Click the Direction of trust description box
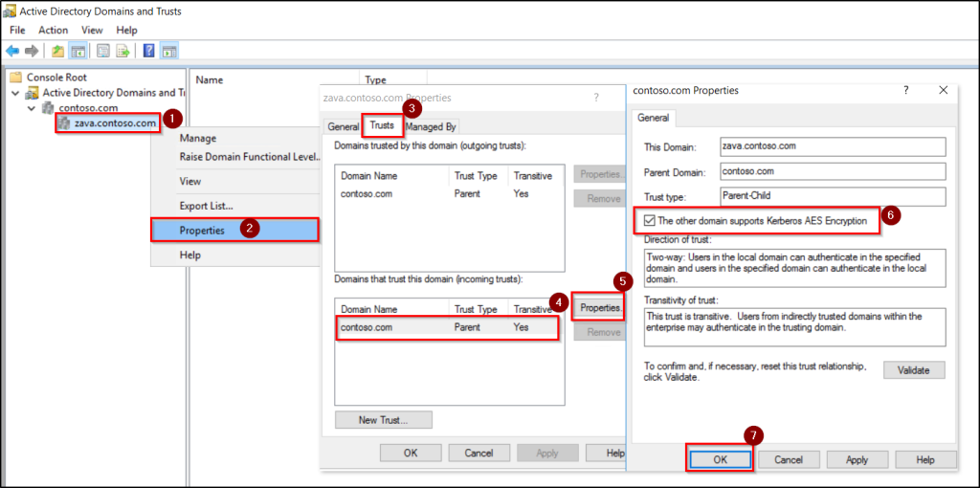This screenshot has height=488, width=980. click(x=794, y=268)
